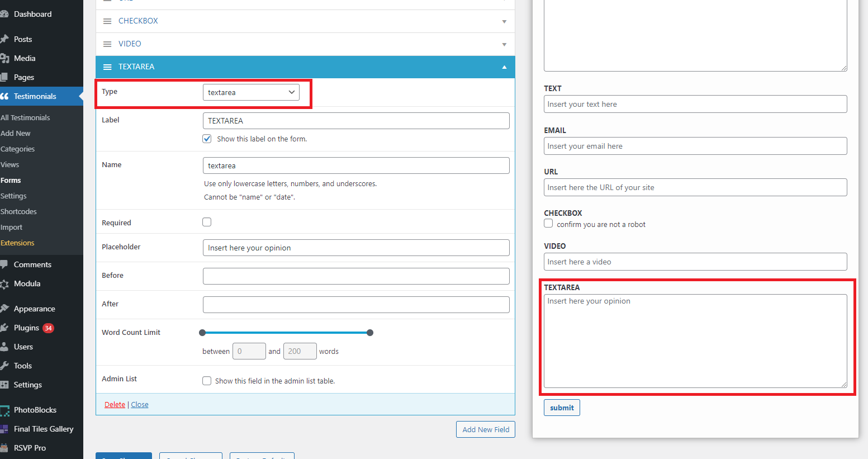Open Add New under Testimonials
This screenshot has height=459, width=868.
coord(16,133)
